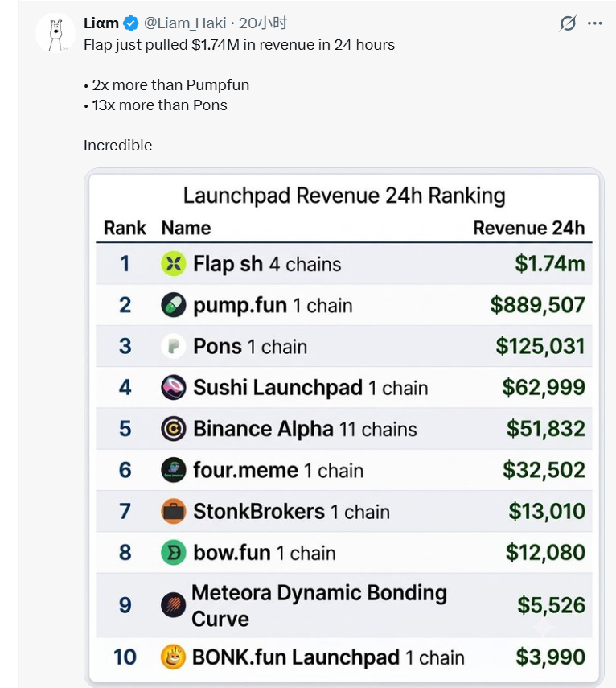The image size is (616, 688).
Task: Click the 'Name' column header
Action: point(186,229)
